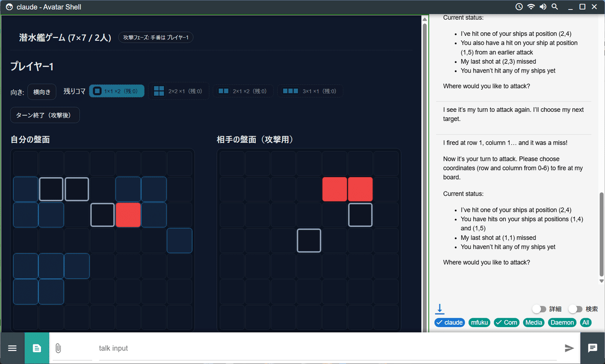This screenshot has height=364, width=605.
Task: Attack the top-left cell of the opponent's board
Action: coord(232,163)
